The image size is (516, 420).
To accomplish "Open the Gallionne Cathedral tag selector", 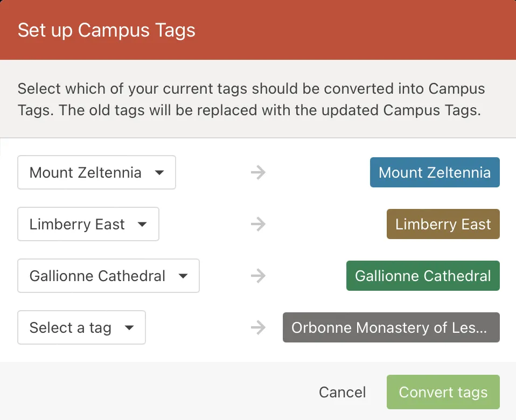I will [108, 276].
